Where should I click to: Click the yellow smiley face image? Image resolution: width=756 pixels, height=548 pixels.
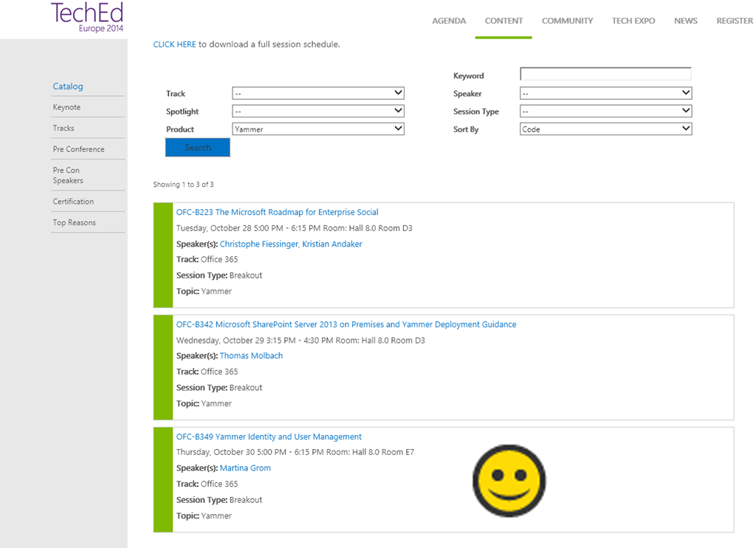pyautogui.click(x=509, y=480)
